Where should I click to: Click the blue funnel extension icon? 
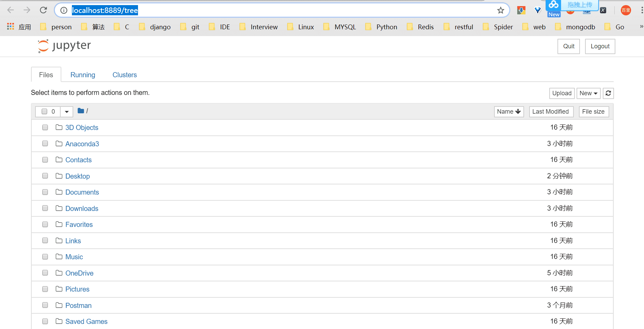[538, 10]
